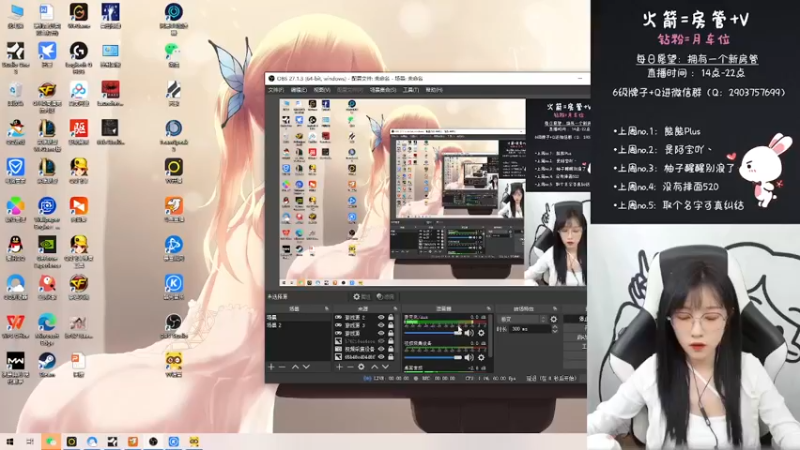
Task: Open the OBS 文件 menu
Action: pyautogui.click(x=276, y=90)
